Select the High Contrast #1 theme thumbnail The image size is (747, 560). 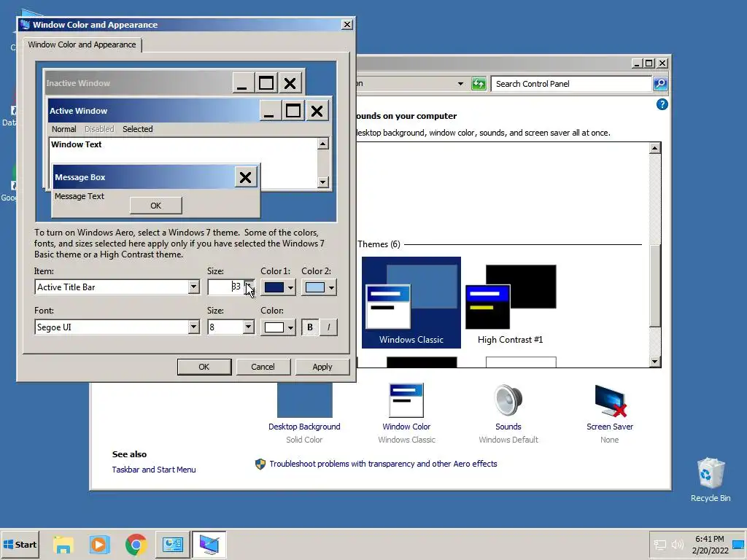click(510, 303)
